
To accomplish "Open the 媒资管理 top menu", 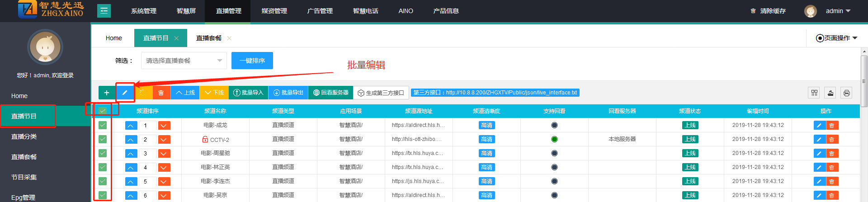I will click(x=274, y=11).
